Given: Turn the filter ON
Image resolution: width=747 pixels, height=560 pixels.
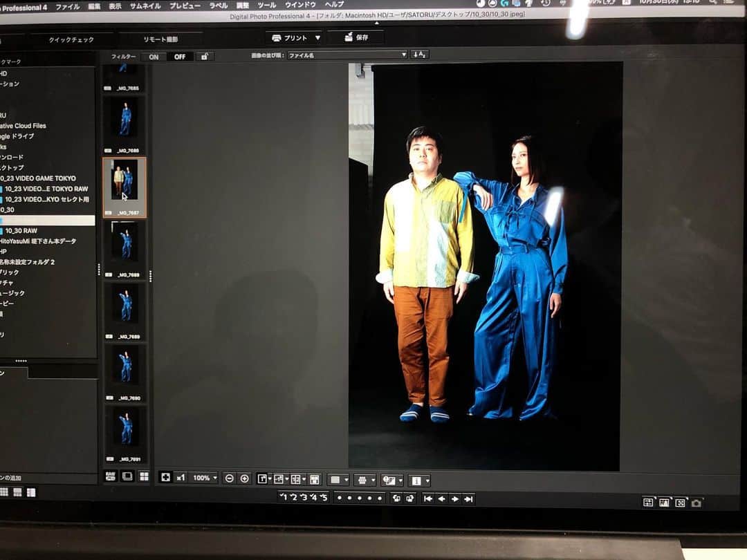Looking at the screenshot, I should coord(154,57).
